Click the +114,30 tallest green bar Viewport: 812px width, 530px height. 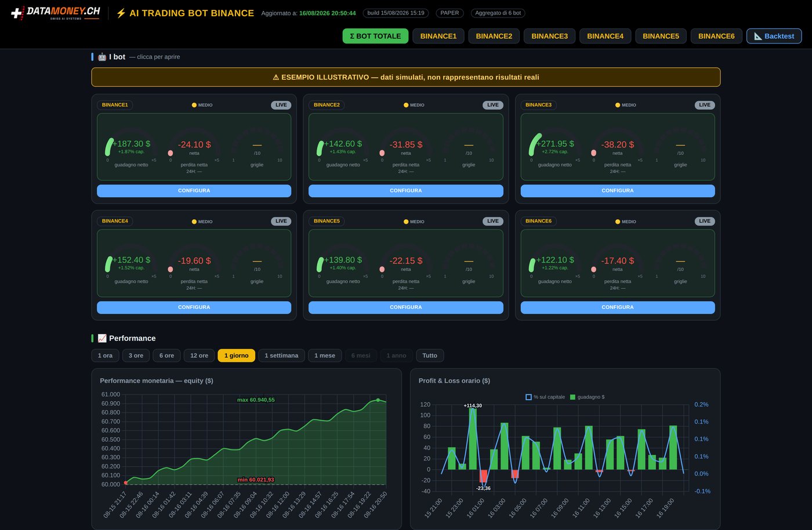point(473,439)
